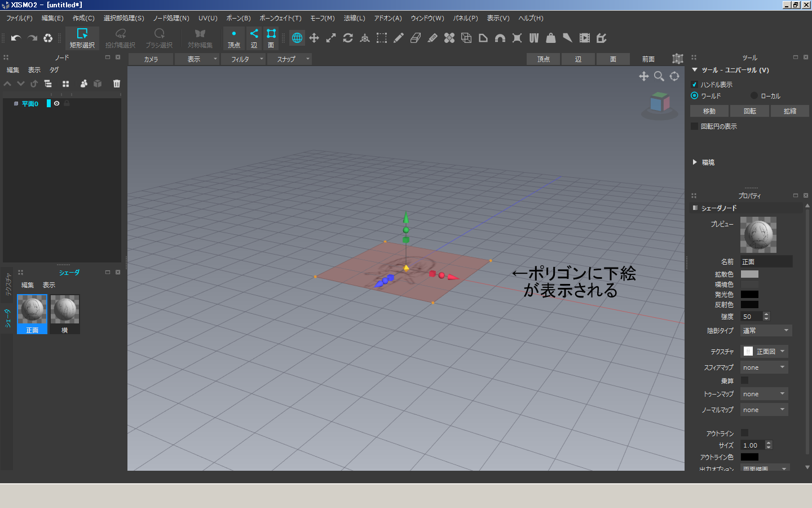Click the 頂点 button in viewport header
The image size is (812, 508).
544,59
